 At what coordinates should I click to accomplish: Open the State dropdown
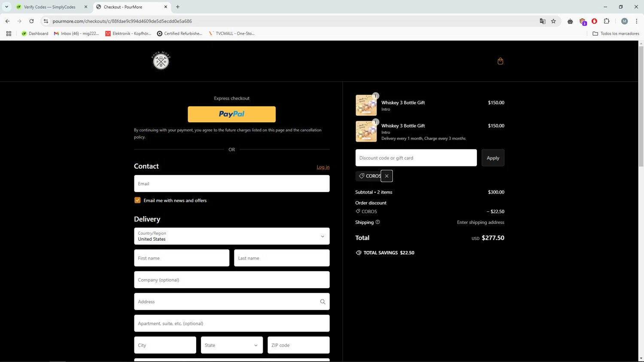click(232, 345)
